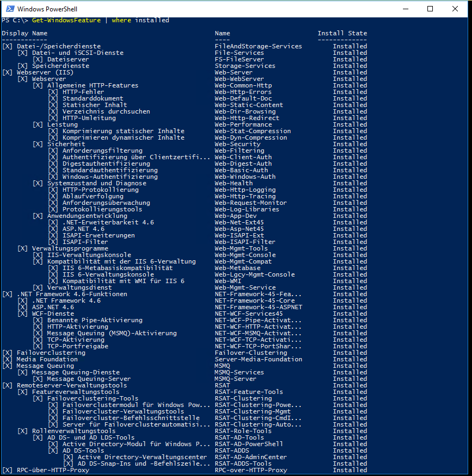Image resolution: width=472 pixels, height=476 pixels.
Task: Click Komprimierung statischer Inhalte
Action: (123, 131)
